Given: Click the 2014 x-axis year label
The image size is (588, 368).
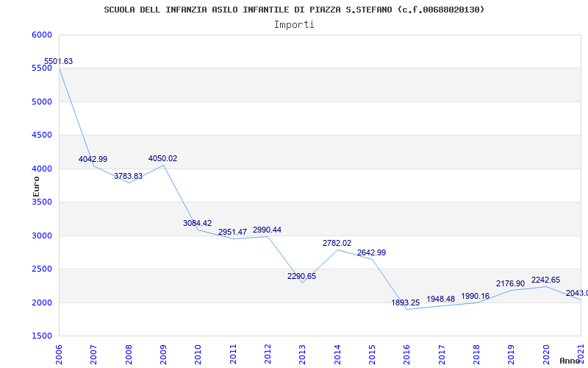Looking at the screenshot, I should point(337,355).
